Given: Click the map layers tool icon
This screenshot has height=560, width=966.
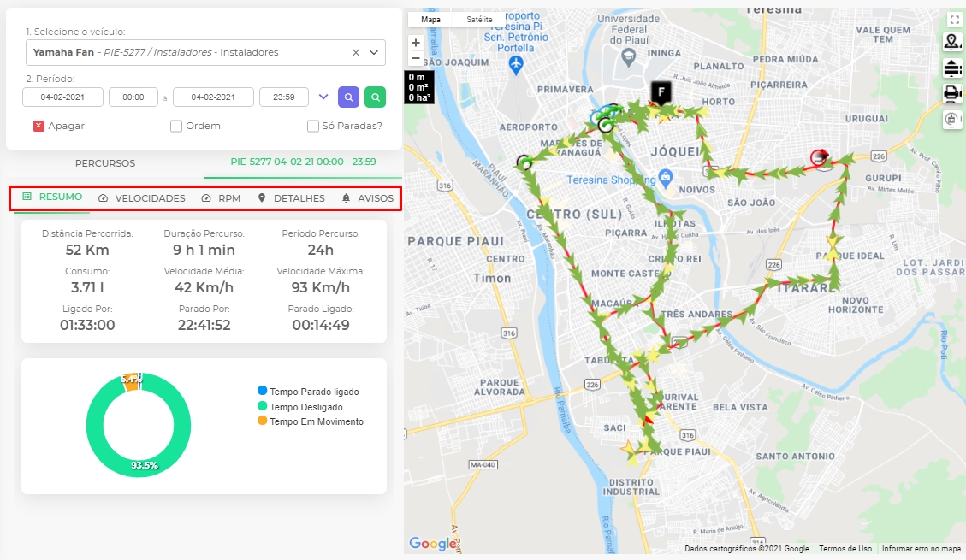Looking at the screenshot, I should click(x=952, y=68).
